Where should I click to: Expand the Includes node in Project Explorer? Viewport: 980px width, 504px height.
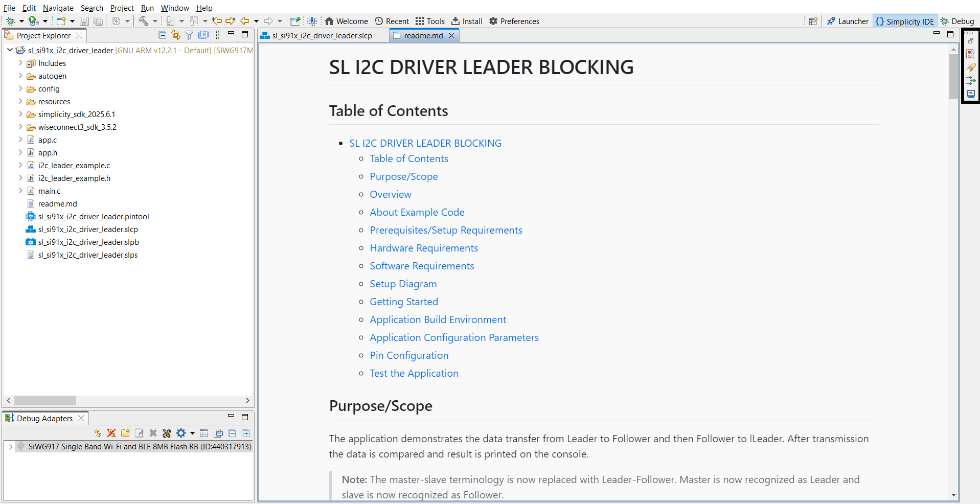pyautogui.click(x=19, y=63)
